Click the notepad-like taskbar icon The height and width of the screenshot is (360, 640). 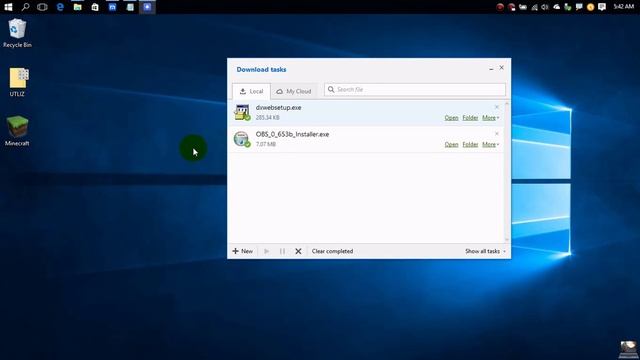coord(130,7)
